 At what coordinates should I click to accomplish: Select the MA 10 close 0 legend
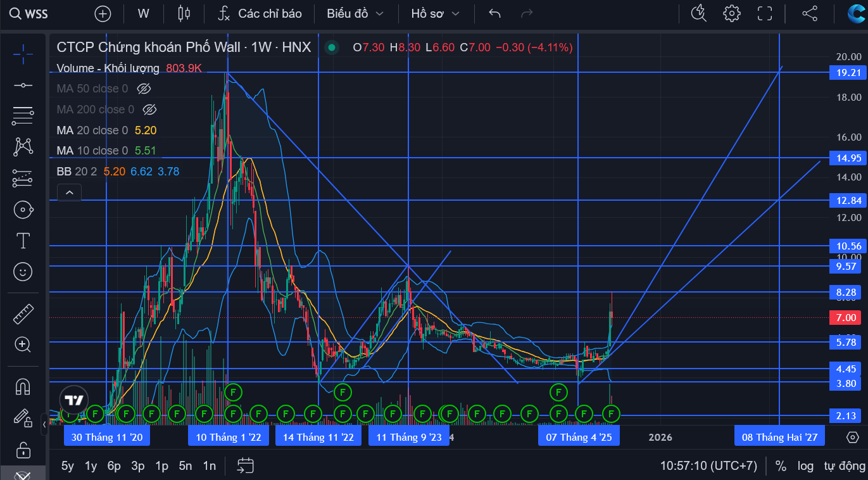point(92,151)
